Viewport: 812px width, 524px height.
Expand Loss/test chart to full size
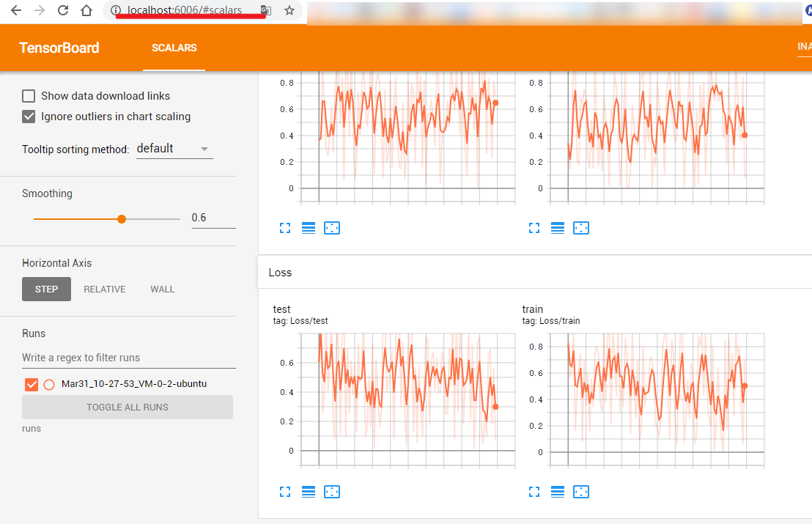pyautogui.click(x=285, y=491)
